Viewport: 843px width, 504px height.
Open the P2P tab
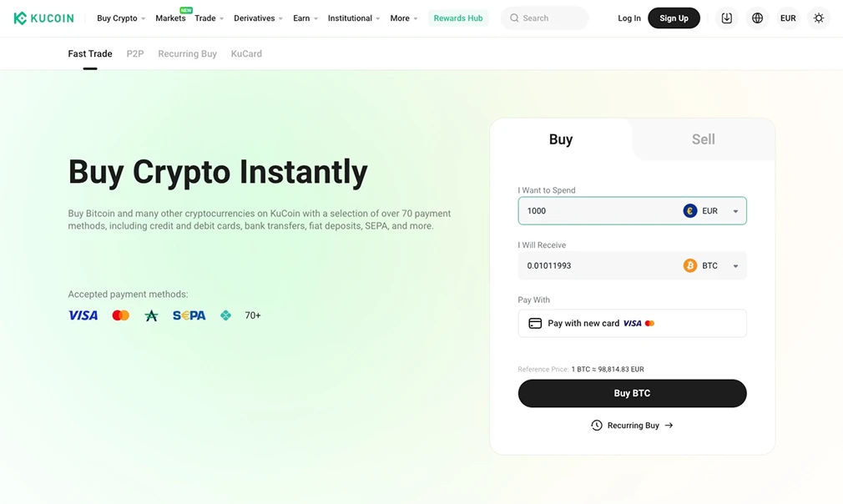click(134, 53)
